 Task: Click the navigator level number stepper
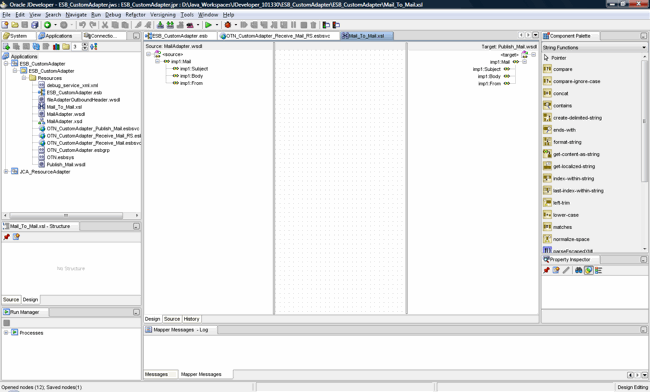click(85, 46)
